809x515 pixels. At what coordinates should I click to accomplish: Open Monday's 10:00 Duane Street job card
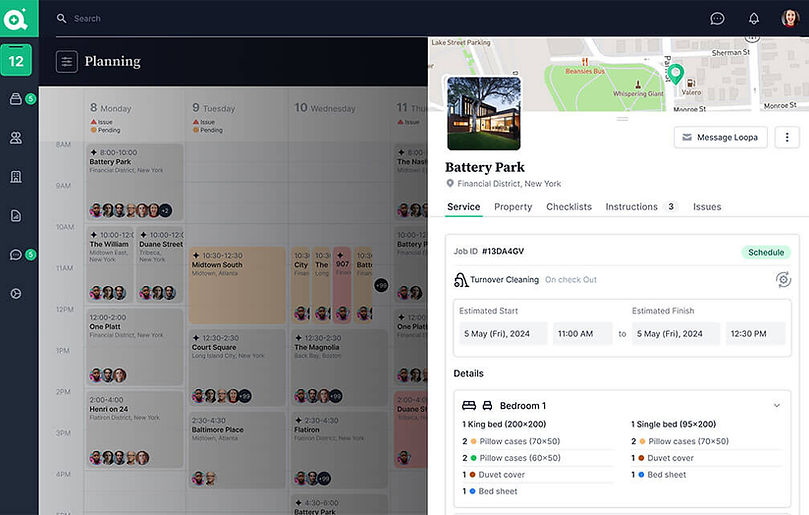coord(159,265)
